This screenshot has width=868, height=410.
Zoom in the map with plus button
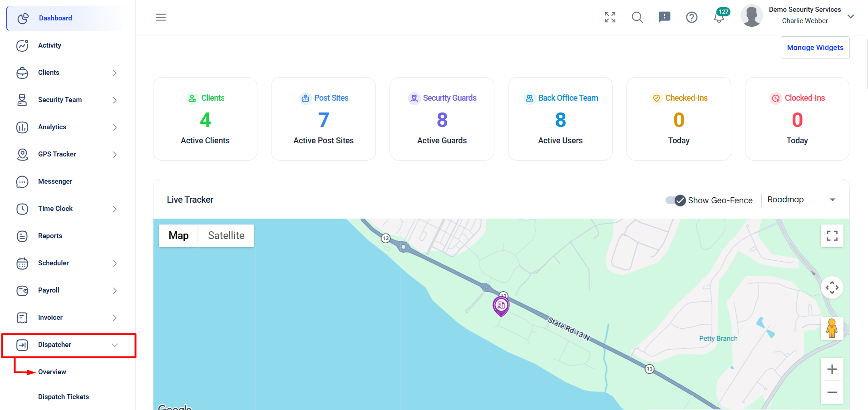pos(832,369)
